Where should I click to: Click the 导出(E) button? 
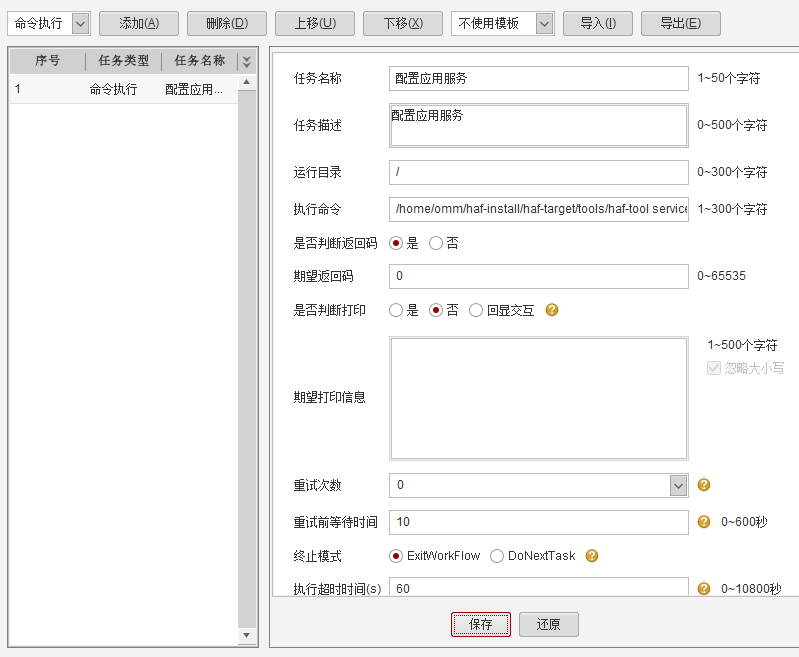click(x=681, y=23)
